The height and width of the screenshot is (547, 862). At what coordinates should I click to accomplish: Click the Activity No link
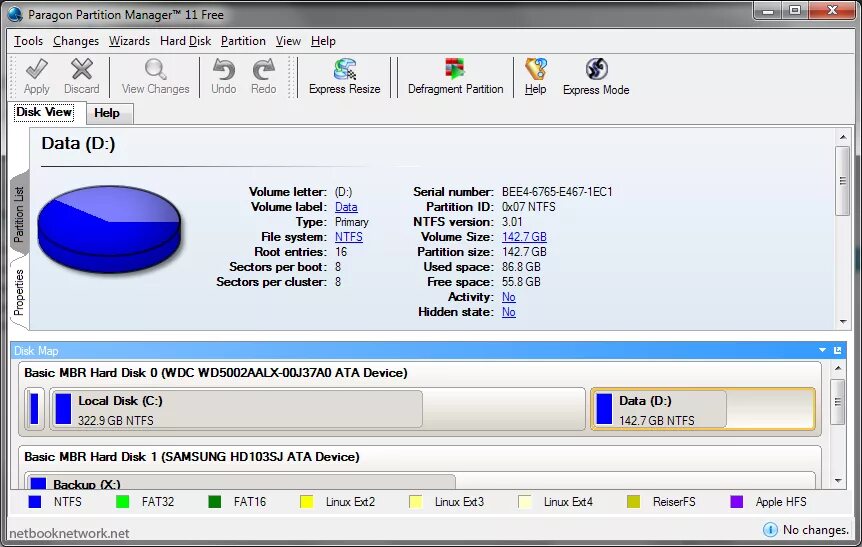(509, 297)
